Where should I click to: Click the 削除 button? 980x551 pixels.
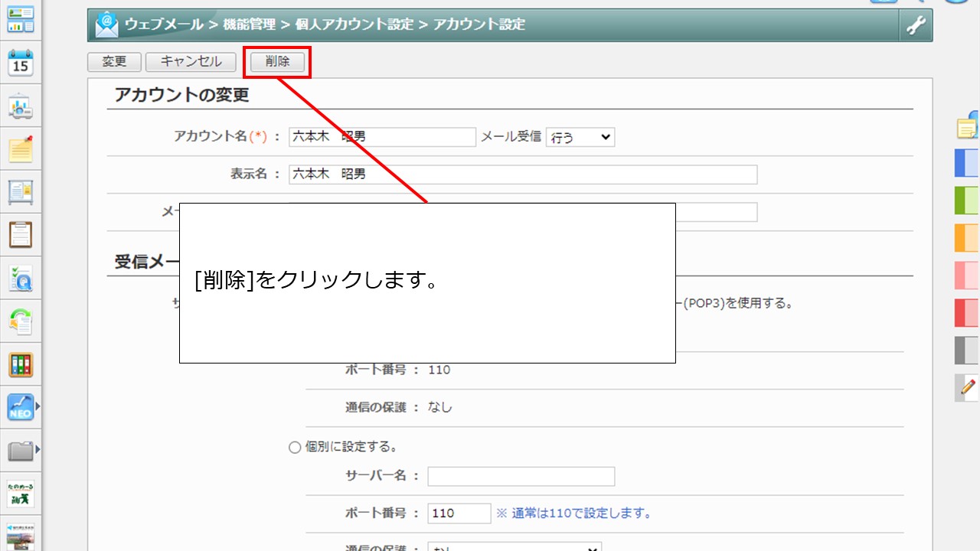tap(277, 62)
